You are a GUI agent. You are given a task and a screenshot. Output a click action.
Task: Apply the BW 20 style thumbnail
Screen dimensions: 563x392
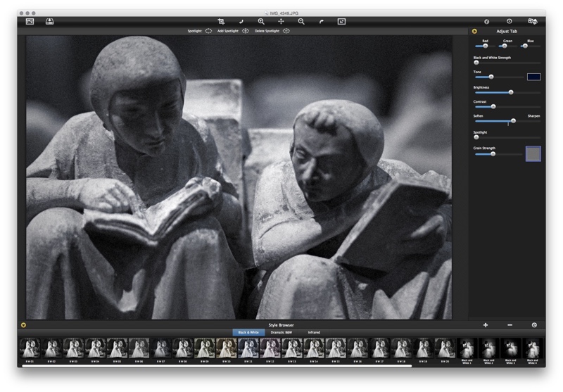click(445, 348)
